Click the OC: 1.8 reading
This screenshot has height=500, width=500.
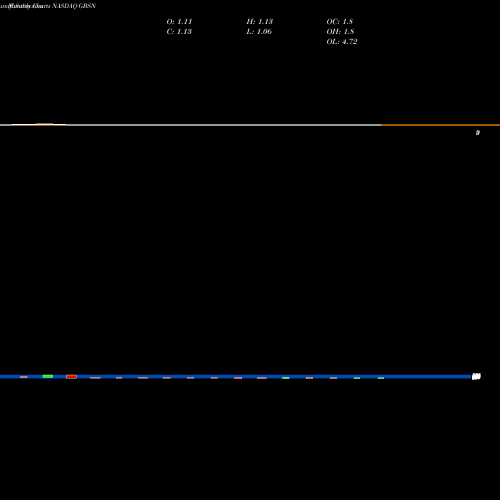point(340,22)
